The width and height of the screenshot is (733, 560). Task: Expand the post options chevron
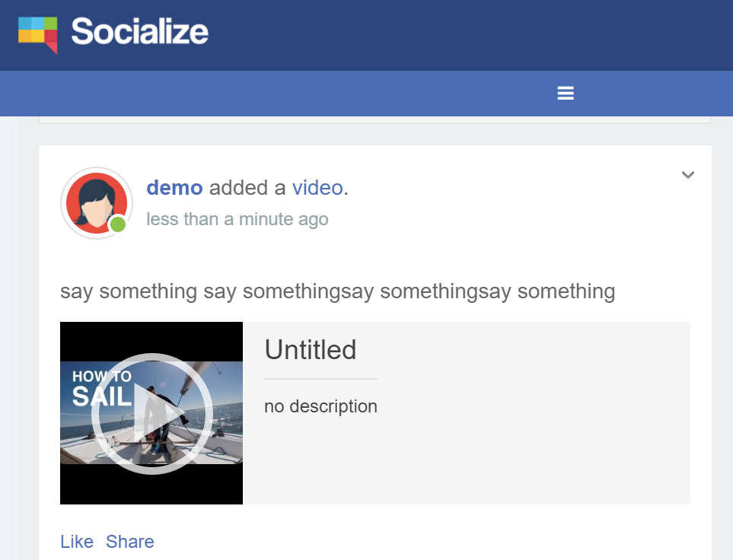[x=687, y=175]
